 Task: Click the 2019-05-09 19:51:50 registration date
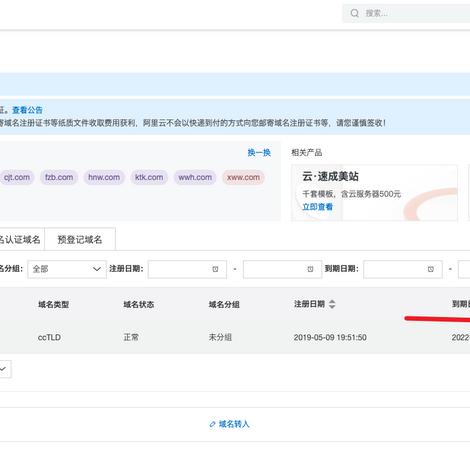click(x=330, y=337)
